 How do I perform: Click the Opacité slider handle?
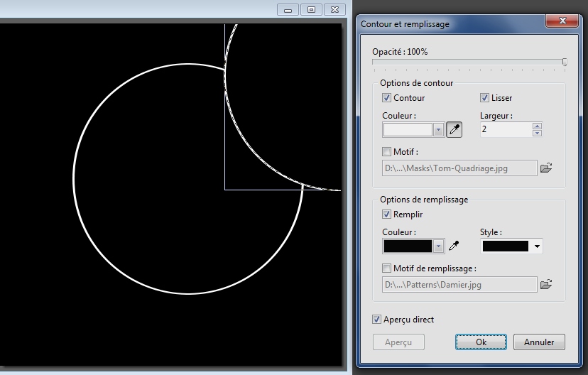click(x=565, y=62)
